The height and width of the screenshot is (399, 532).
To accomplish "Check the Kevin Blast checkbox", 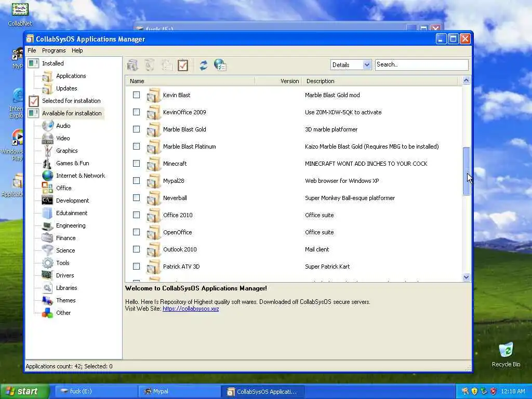I will click(x=137, y=95).
